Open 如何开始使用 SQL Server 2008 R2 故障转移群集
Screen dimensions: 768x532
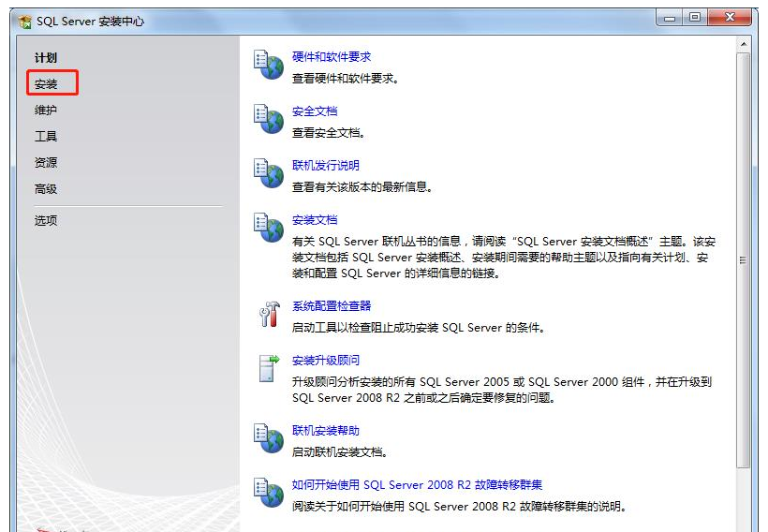418,485
